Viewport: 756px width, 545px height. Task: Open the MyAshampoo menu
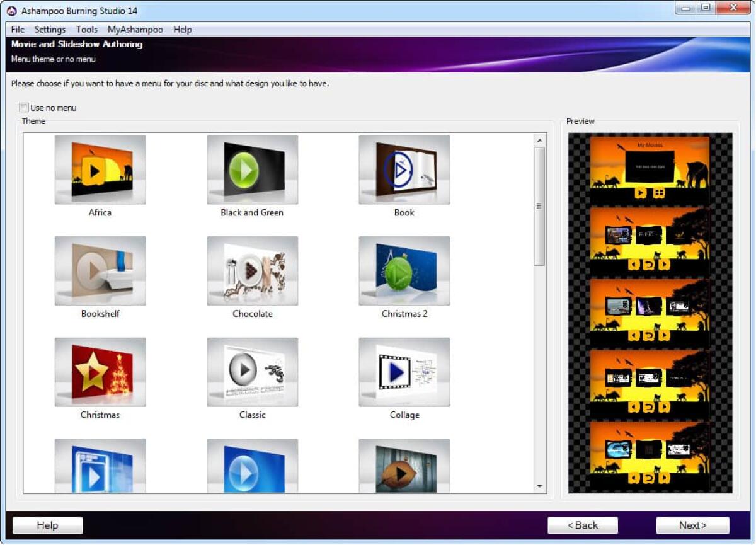coord(135,29)
